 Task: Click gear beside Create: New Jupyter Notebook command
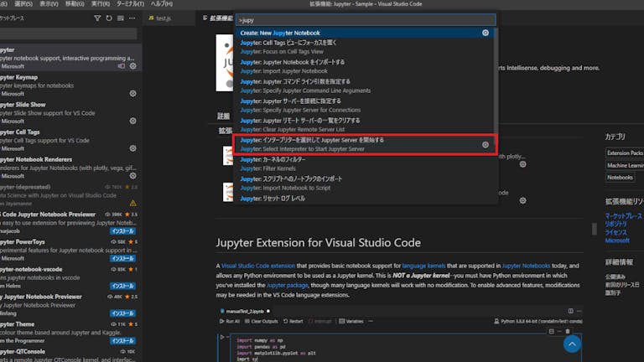pyautogui.click(x=485, y=33)
